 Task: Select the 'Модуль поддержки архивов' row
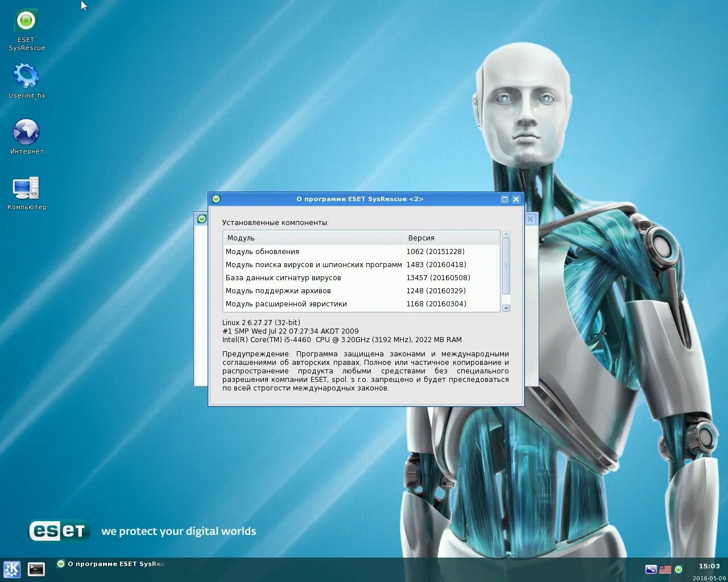pos(362,291)
